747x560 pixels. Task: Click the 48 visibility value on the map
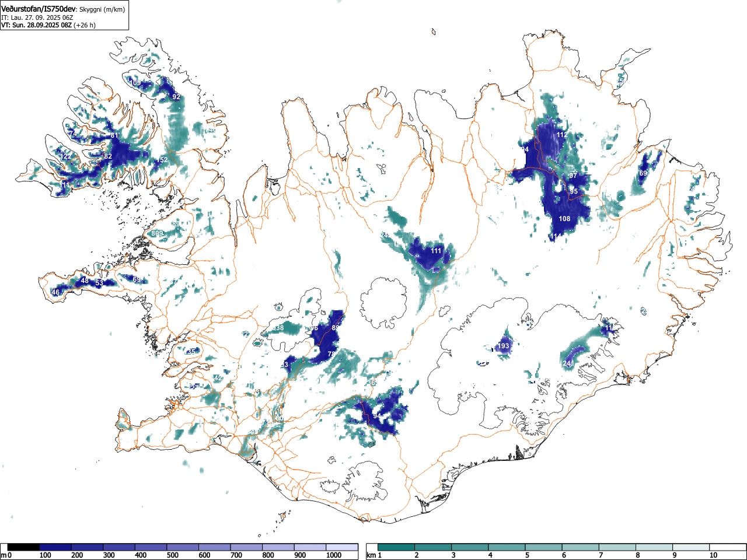pyautogui.click(x=85, y=281)
